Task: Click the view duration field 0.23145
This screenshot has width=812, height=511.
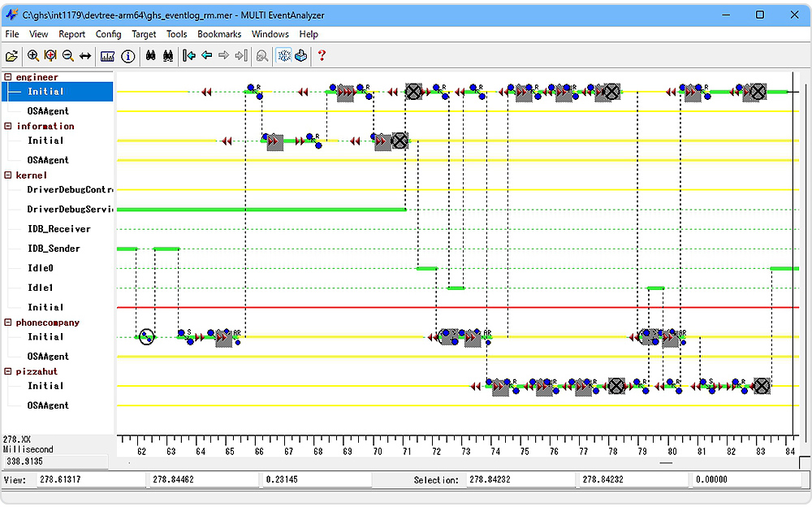Action: [317, 480]
